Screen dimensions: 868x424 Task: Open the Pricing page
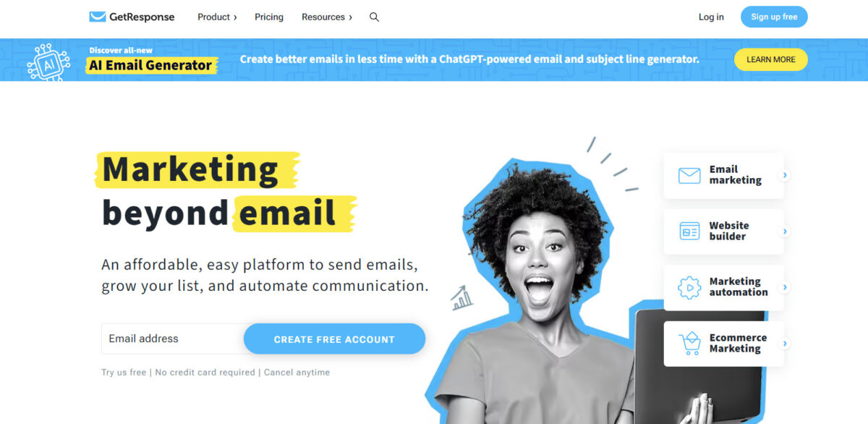[x=269, y=17]
